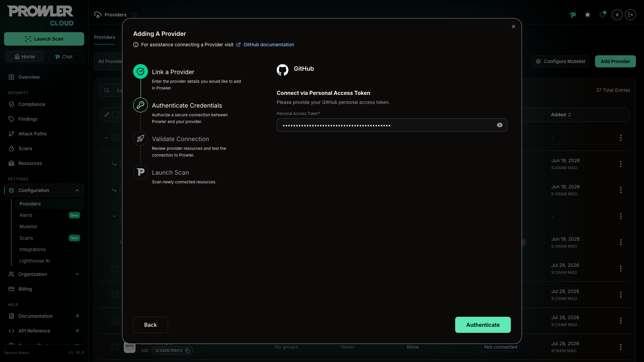Open the actions menu for the Jul 28 9:24AM row
This screenshot has width=644, height=362.
click(x=621, y=321)
